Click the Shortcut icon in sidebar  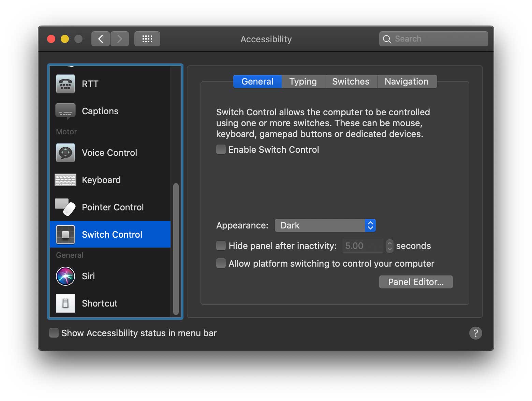pos(65,303)
